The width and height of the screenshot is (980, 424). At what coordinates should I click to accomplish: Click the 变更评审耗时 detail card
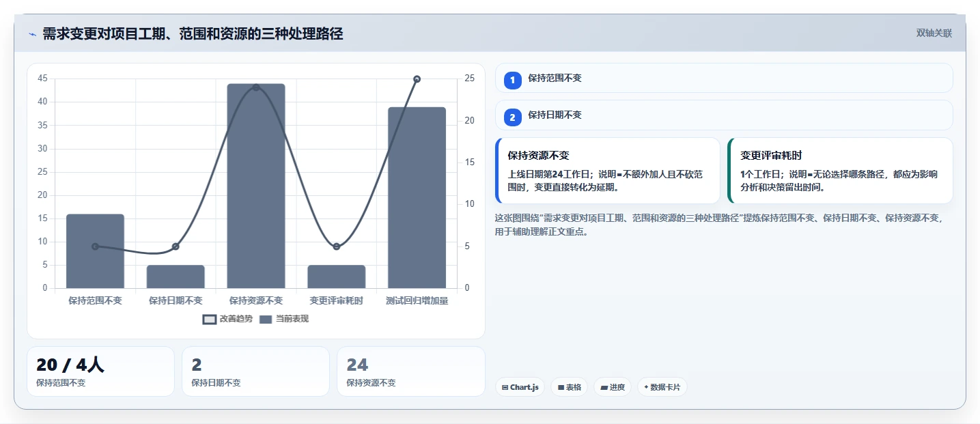pos(840,171)
